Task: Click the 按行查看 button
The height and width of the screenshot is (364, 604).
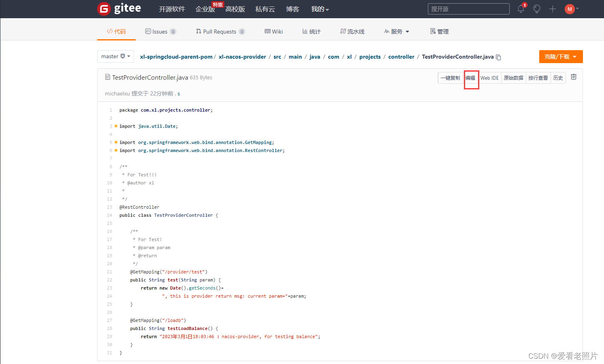Action: pos(538,78)
